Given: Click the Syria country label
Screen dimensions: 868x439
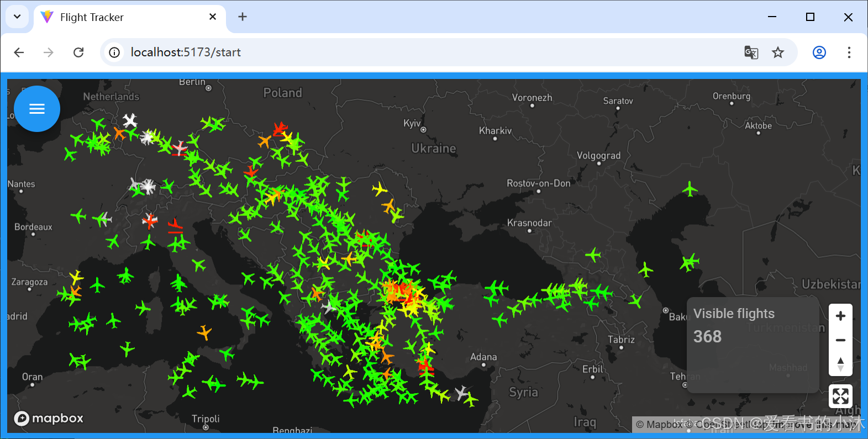Looking at the screenshot, I should 523,392.
